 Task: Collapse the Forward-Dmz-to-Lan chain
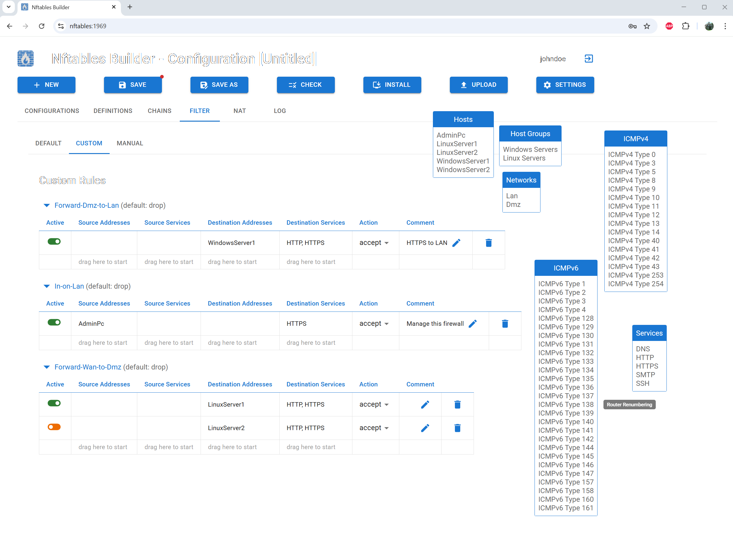tap(47, 205)
